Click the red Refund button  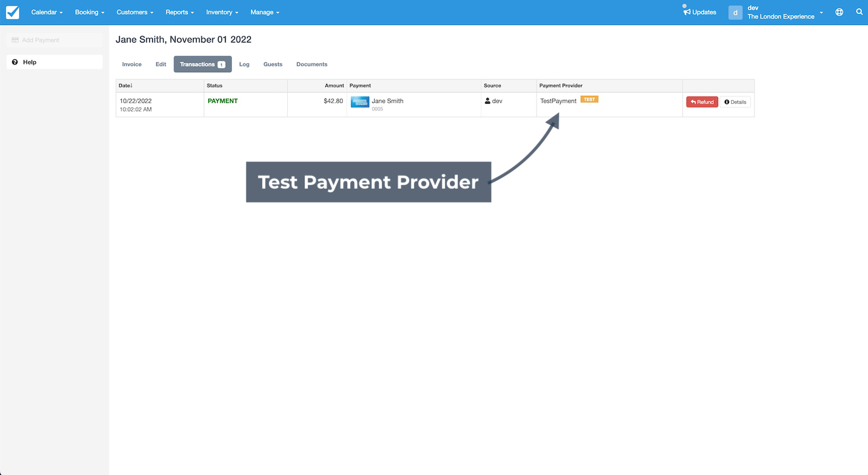(702, 102)
